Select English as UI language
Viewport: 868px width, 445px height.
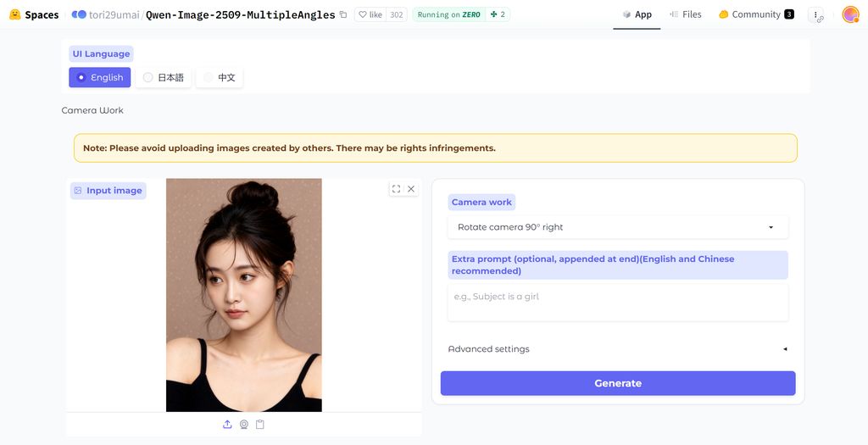point(100,77)
